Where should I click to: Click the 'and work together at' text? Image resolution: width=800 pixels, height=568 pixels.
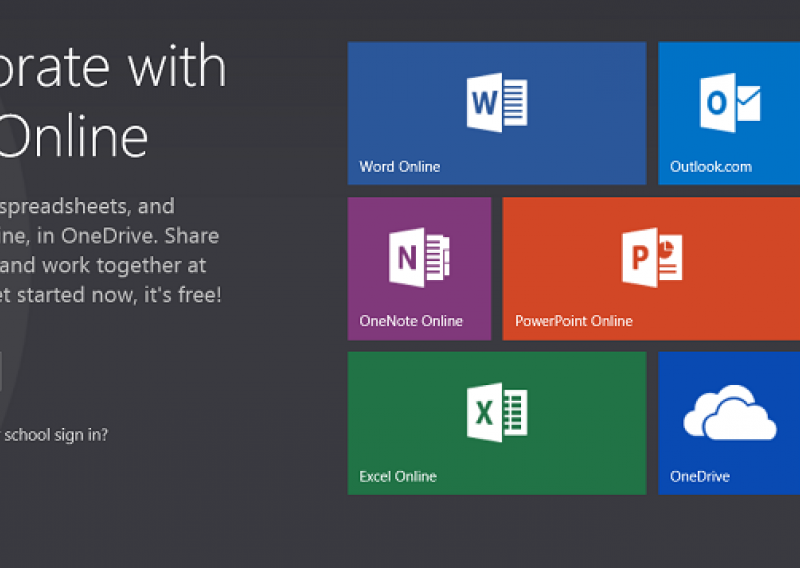(x=103, y=265)
